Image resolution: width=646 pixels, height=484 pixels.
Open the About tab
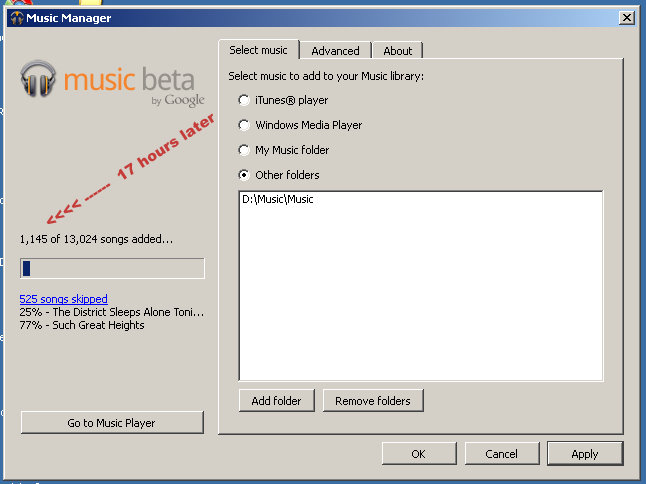pyautogui.click(x=398, y=51)
